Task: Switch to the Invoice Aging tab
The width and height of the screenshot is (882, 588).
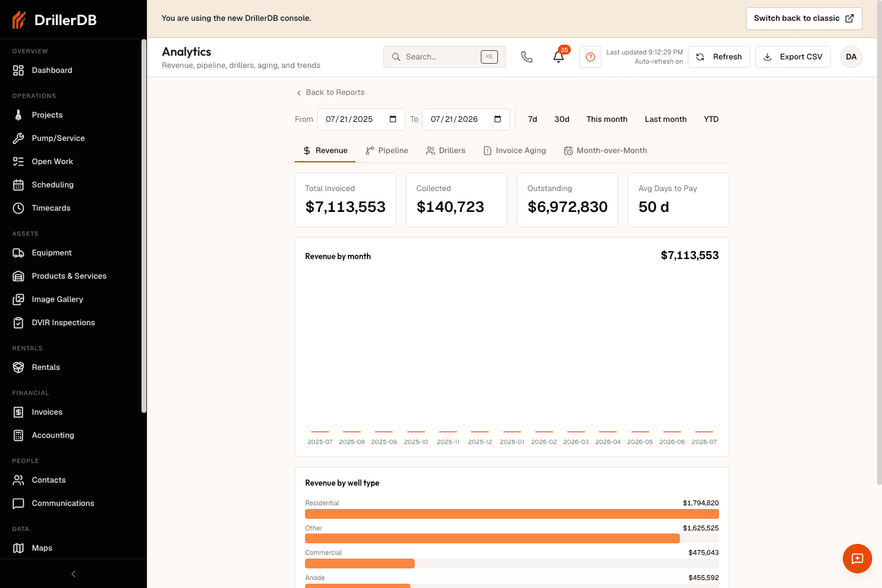Action: (514, 151)
